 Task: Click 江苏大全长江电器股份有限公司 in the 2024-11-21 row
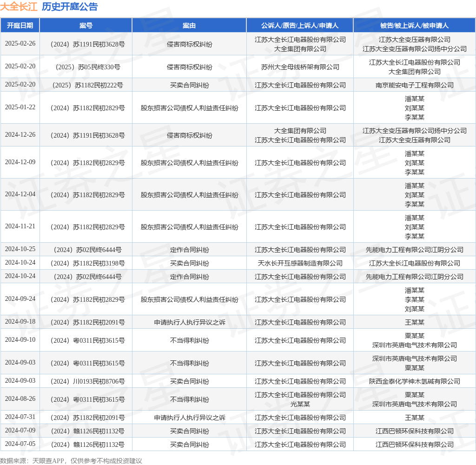(300, 227)
